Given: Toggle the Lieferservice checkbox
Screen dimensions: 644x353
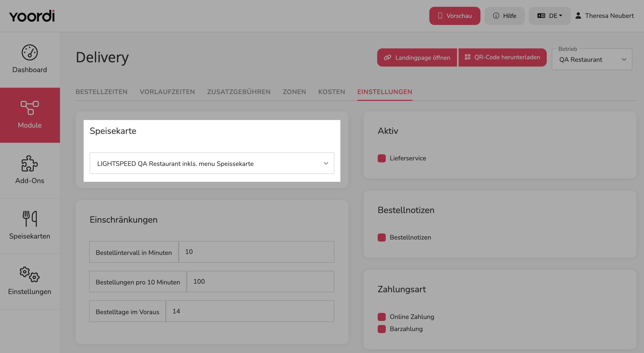Looking at the screenshot, I should (x=382, y=158).
